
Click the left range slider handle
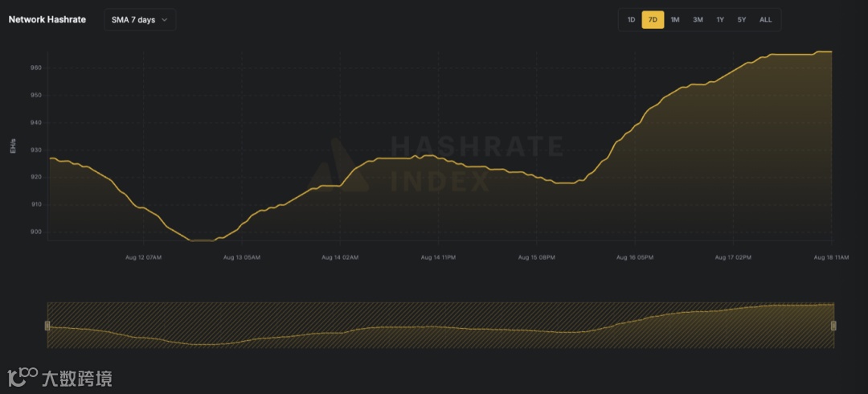click(x=47, y=326)
